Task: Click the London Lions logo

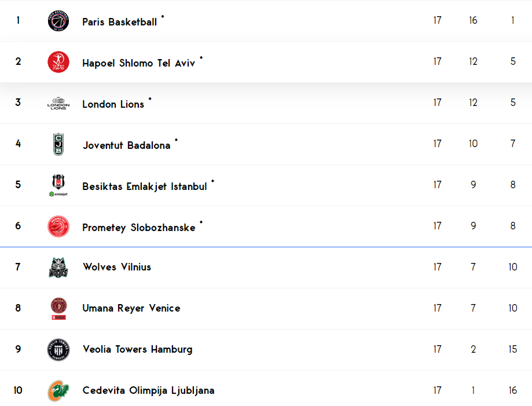Action: [x=58, y=103]
